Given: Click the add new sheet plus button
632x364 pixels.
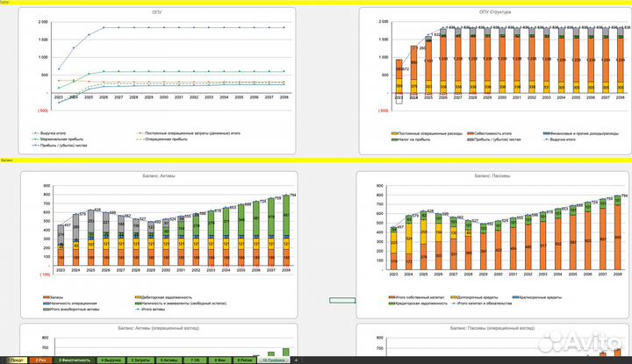Looking at the screenshot, I should [x=296, y=360].
